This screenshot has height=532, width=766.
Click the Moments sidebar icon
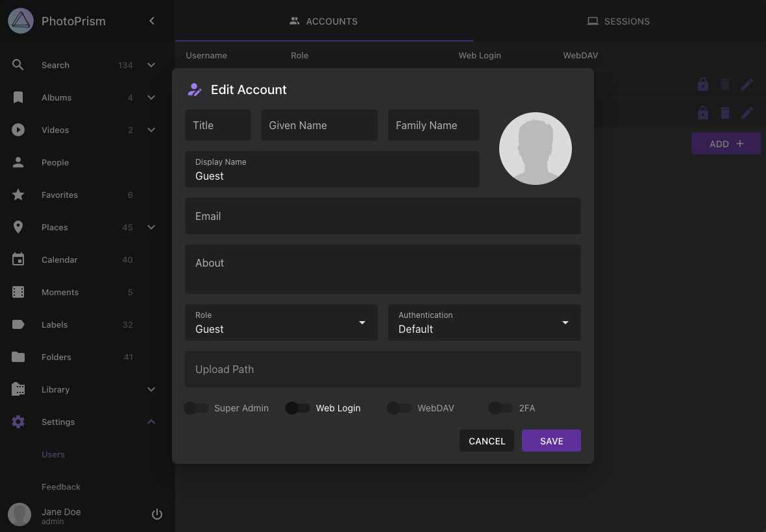(x=18, y=292)
